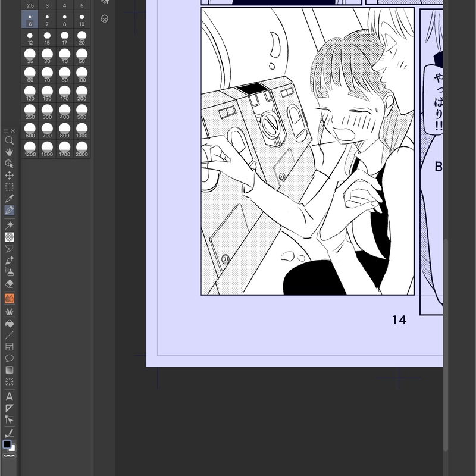Select the Hand move tool

click(10, 152)
